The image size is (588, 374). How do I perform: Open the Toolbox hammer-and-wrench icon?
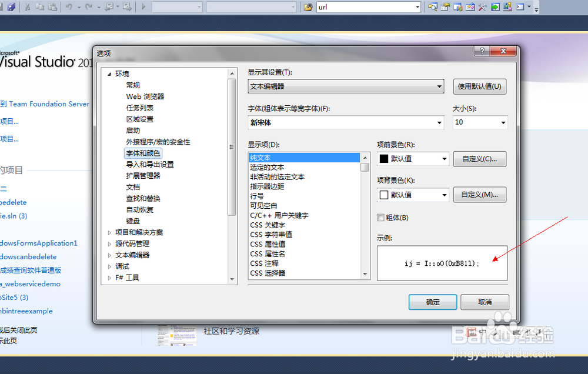click(483, 6)
